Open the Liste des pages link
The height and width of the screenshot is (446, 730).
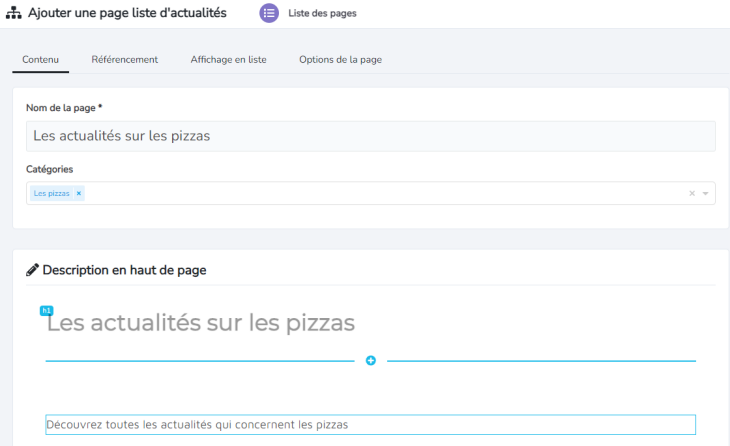321,14
